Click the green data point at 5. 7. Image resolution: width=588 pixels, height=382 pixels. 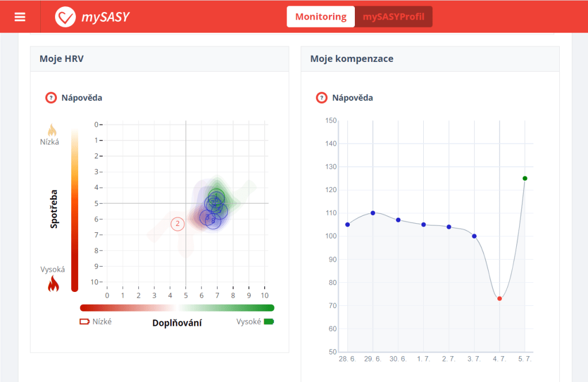pos(525,178)
